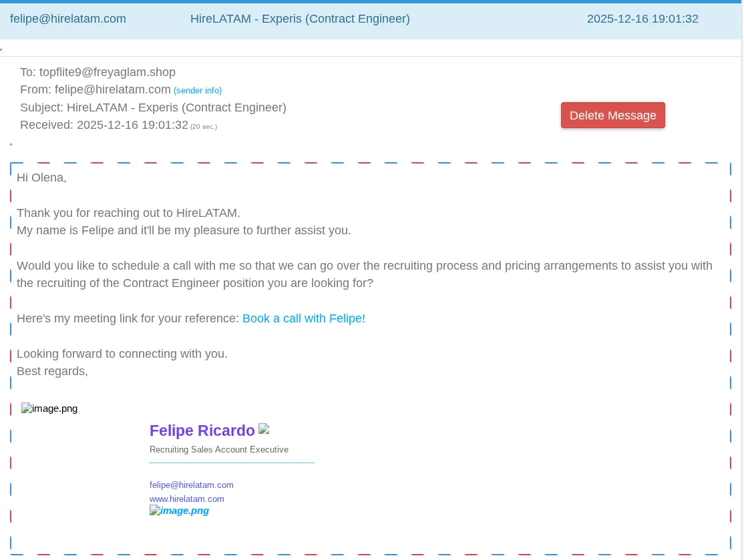Select the sender address in the top bar
The width and height of the screenshot is (744, 560).
click(68, 19)
